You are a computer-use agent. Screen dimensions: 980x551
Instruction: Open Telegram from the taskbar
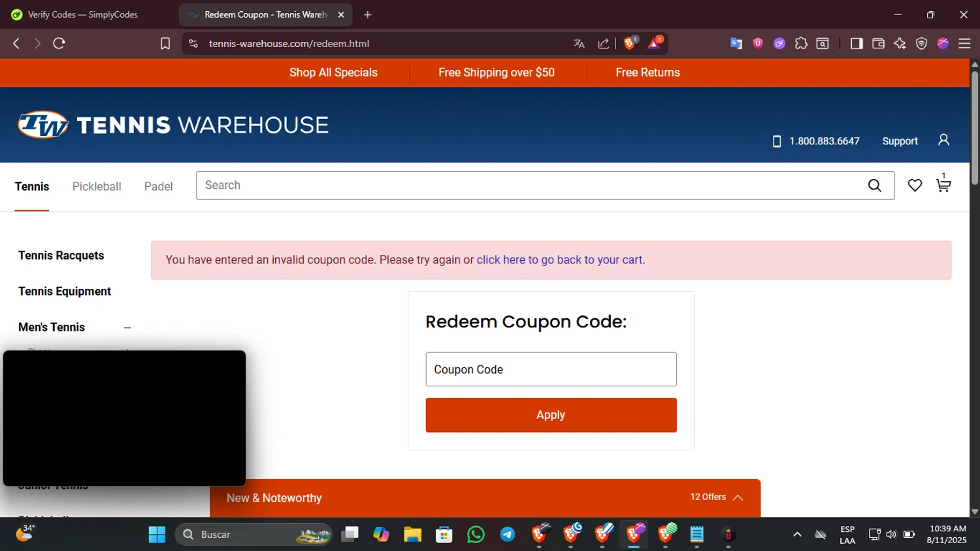508,535
